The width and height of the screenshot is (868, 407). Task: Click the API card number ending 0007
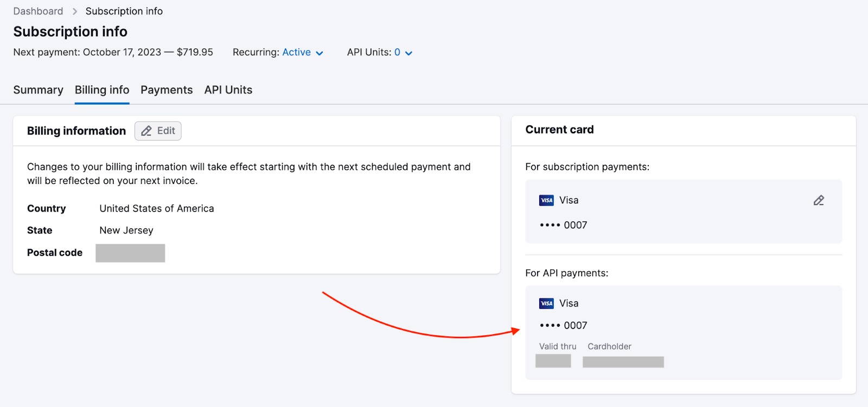[x=563, y=326]
